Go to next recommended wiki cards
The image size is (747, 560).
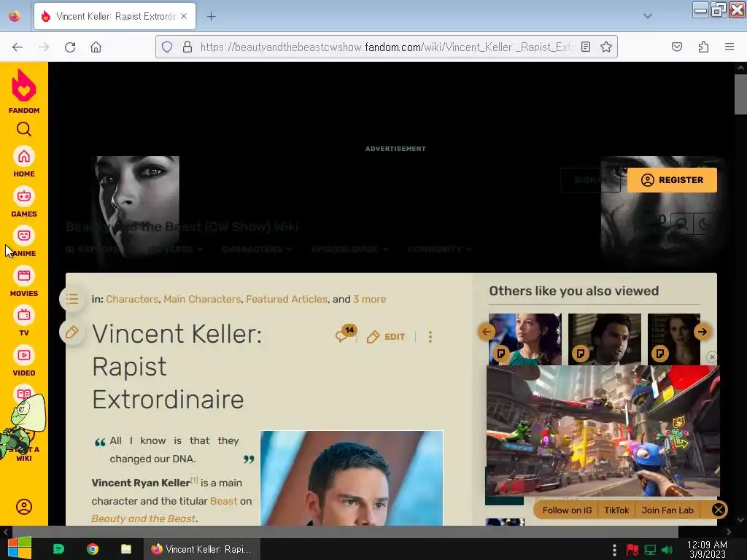tap(703, 332)
